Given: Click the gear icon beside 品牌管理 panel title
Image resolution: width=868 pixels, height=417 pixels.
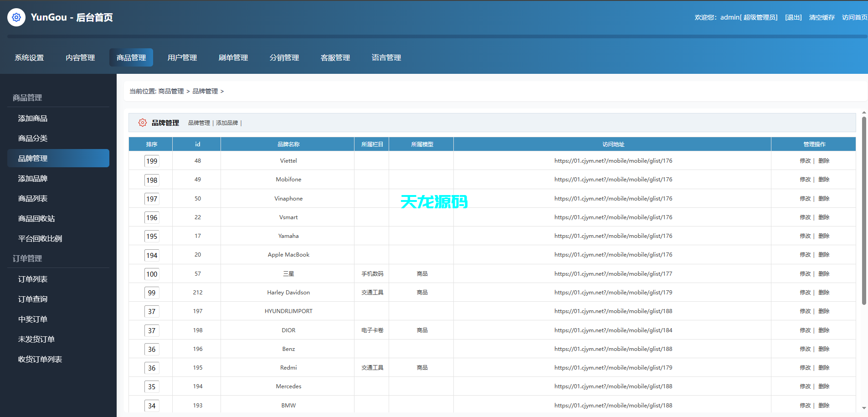Looking at the screenshot, I should [142, 123].
